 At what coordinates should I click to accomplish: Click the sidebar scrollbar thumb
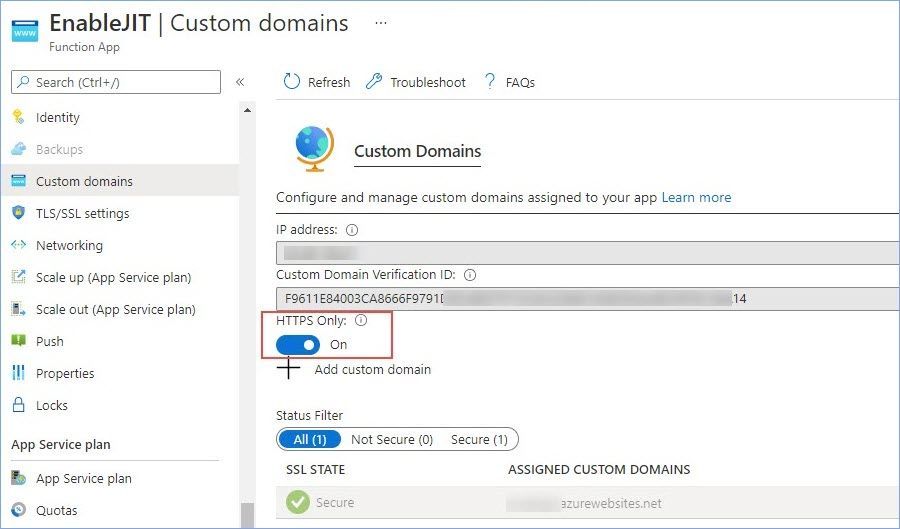tap(247, 515)
